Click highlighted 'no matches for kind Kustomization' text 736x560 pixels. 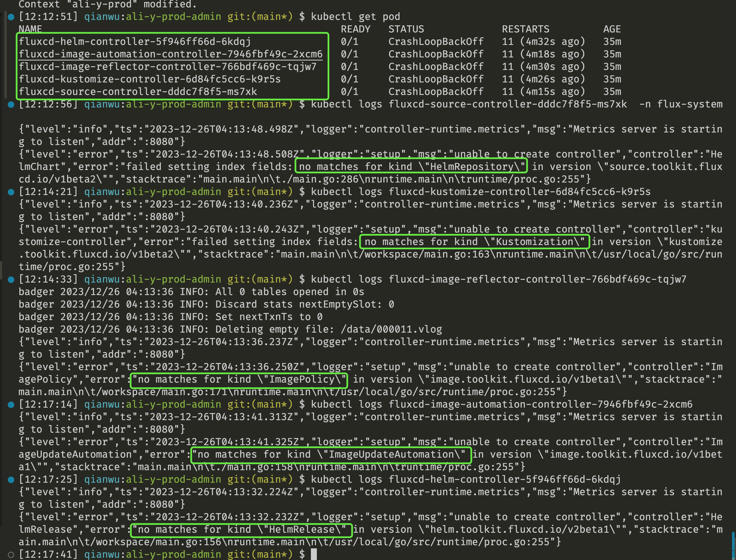[x=475, y=242]
